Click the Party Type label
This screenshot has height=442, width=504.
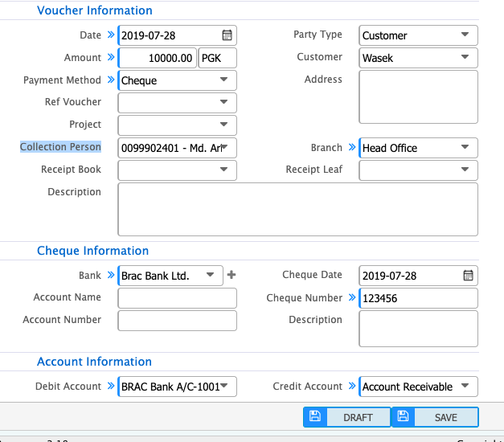pyautogui.click(x=318, y=35)
